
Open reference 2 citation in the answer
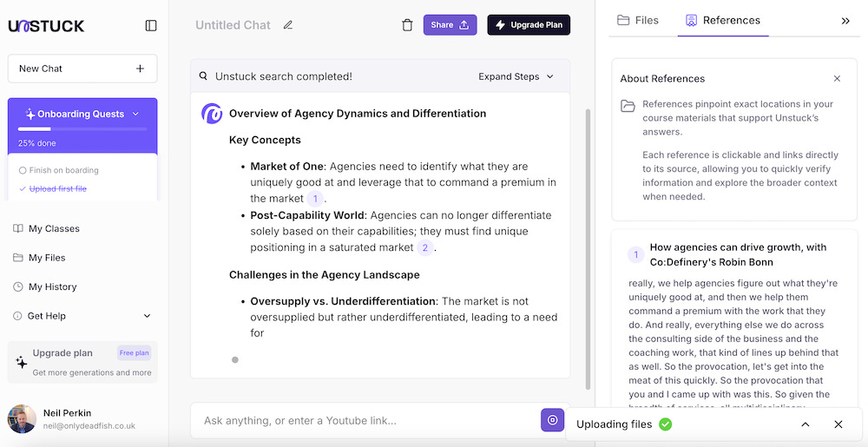[x=425, y=247]
